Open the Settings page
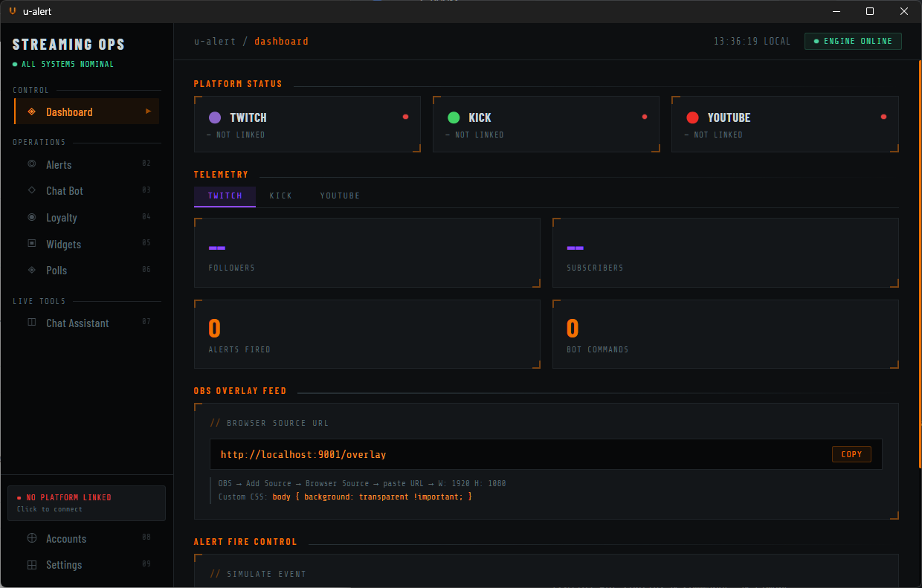The width and height of the screenshot is (922, 588). click(87, 565)
